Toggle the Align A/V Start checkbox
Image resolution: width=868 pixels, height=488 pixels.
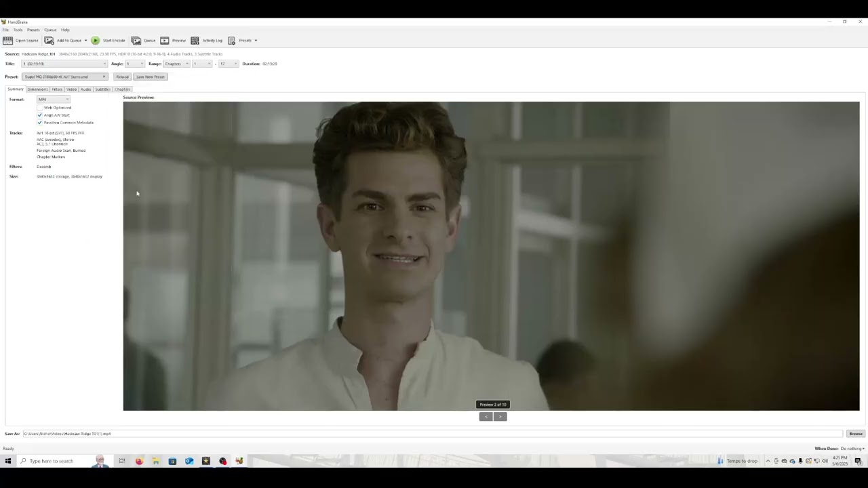39,115
